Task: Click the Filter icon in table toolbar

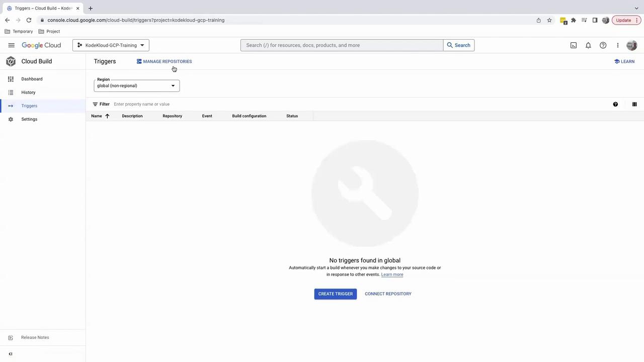Action: coord(95,104)
